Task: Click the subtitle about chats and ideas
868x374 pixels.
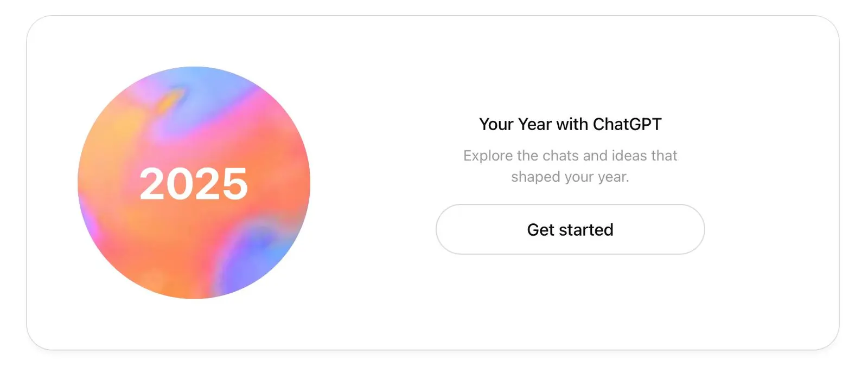Action: tap(570, 156)
